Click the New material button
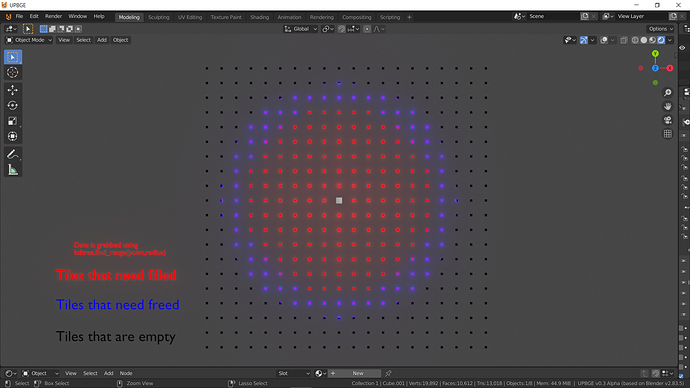 pyautogui.click(x=358, y=373)
